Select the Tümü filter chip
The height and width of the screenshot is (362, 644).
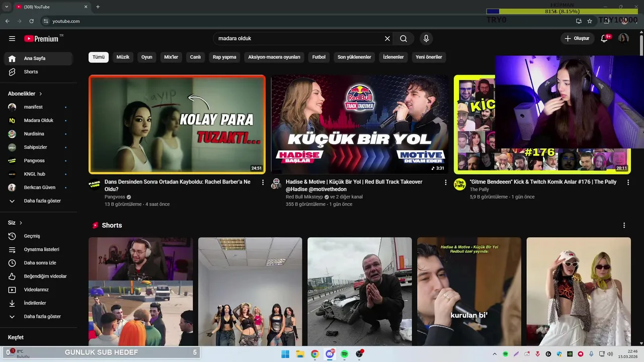pos(99,57)
